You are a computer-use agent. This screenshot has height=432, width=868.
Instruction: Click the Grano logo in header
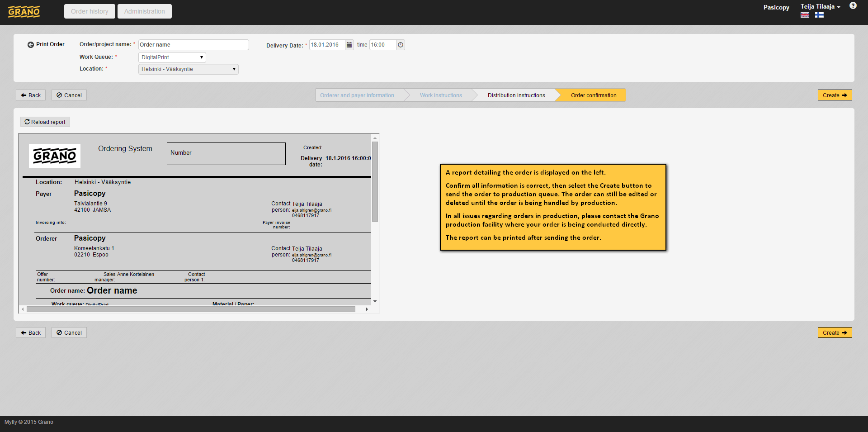click(x=24, y=12)
